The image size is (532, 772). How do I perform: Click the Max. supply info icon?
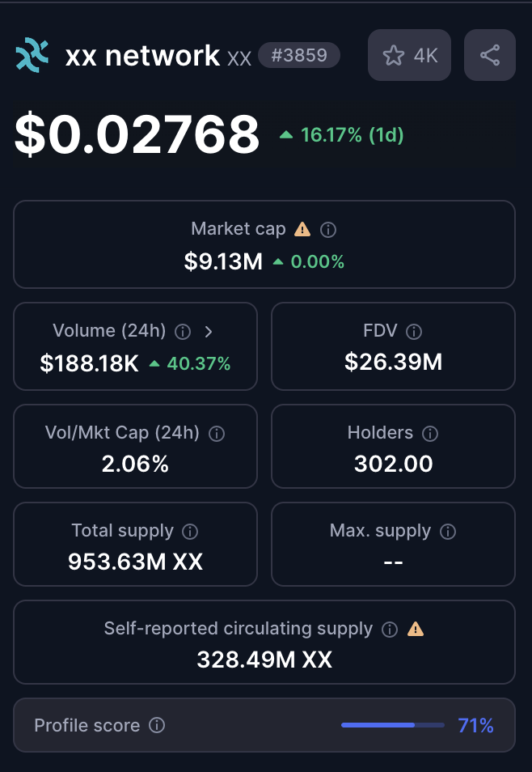[x=448, y=532]
